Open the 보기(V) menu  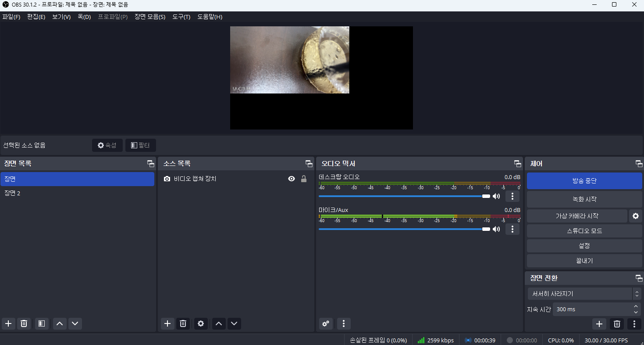pyautogui.click(x=61, y=17)
